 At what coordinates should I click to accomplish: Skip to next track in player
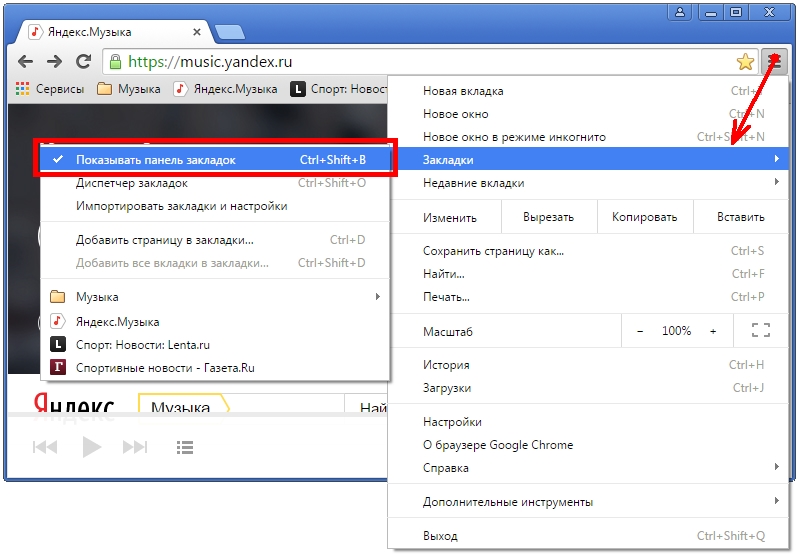[134, 447]
